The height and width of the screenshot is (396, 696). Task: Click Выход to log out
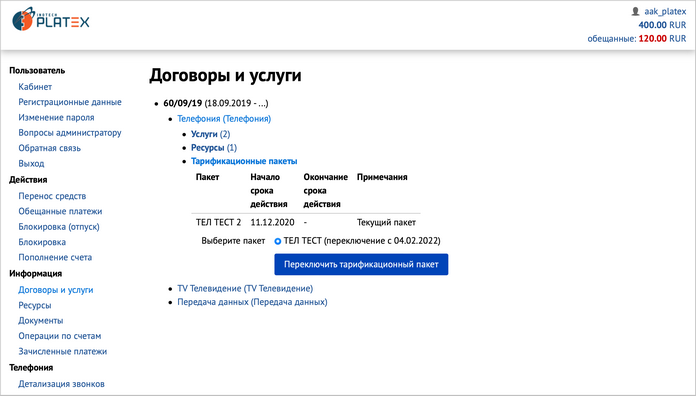(x=31, y=164)
